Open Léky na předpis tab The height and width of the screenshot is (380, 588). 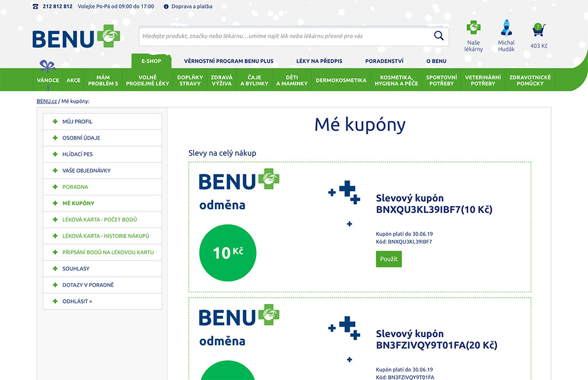[x=319, y=61]
